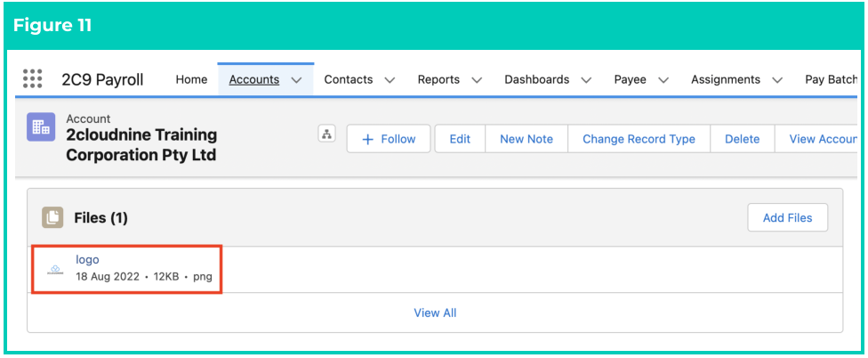Click the Files section icon

[52, 218]
